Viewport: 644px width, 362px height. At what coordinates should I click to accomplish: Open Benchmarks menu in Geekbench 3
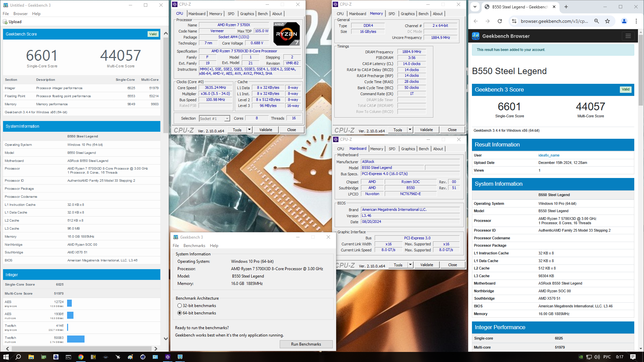coord(194,246)
